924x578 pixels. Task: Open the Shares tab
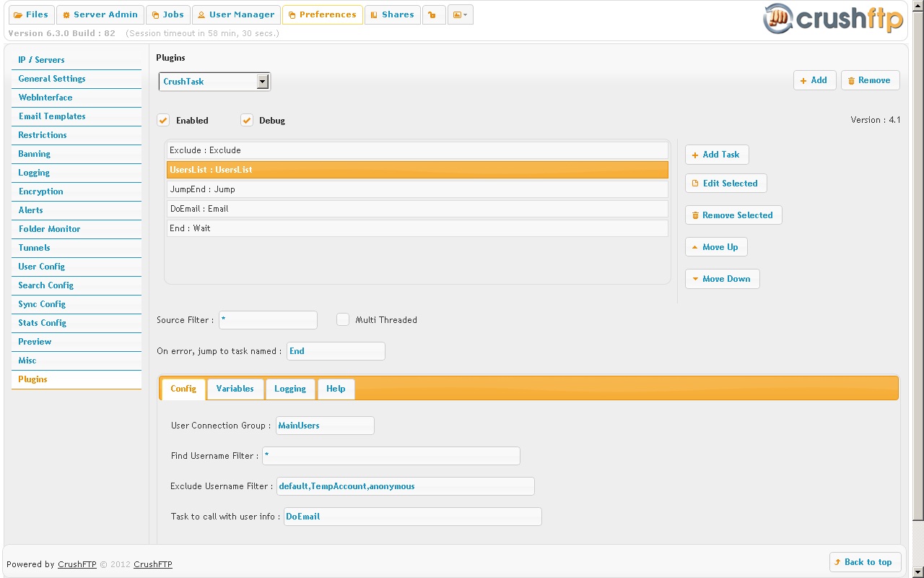[392, 14]
